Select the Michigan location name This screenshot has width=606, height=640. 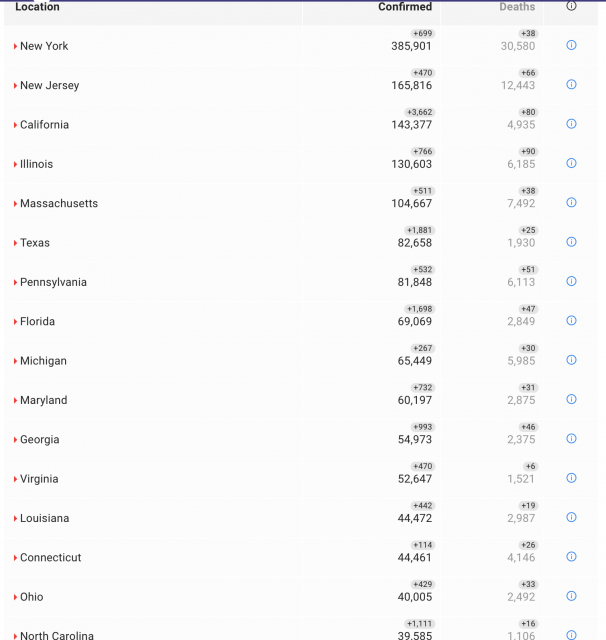[43, 361]
